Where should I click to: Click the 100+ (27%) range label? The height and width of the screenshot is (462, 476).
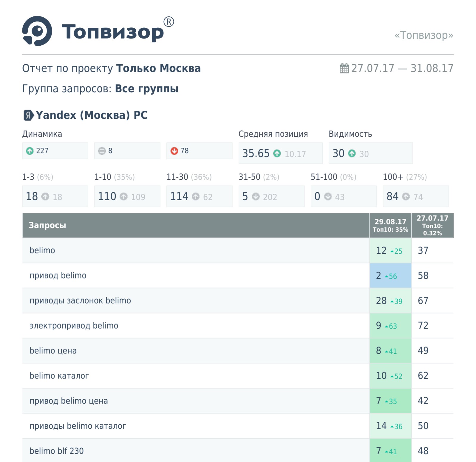(x=405, y=177)
